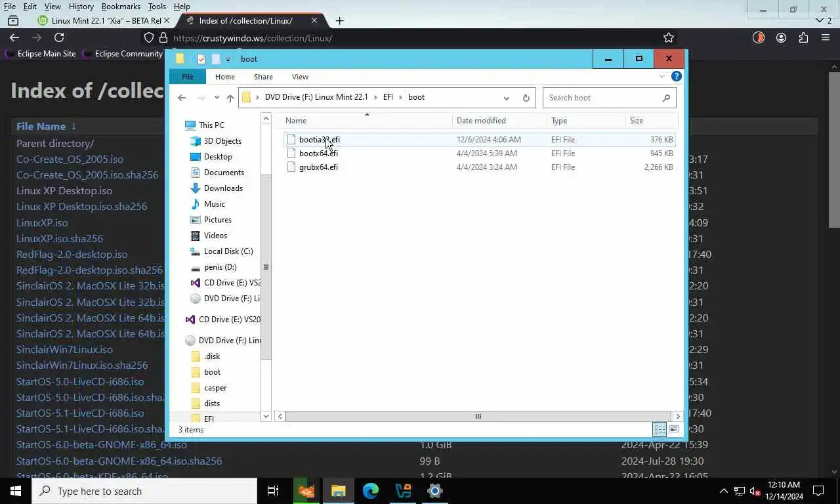Select This PC in navigation pane
The height and width of the screenshot is (504, 840).
pos(211,125)
